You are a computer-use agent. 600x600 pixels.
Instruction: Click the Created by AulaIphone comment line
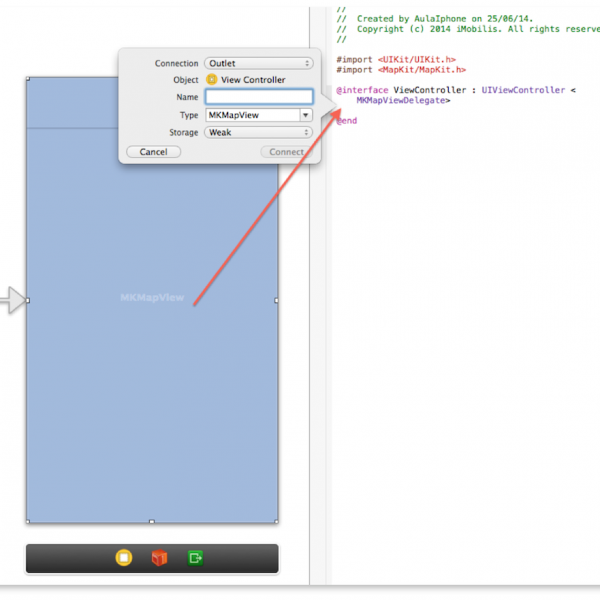click(435, 19)
